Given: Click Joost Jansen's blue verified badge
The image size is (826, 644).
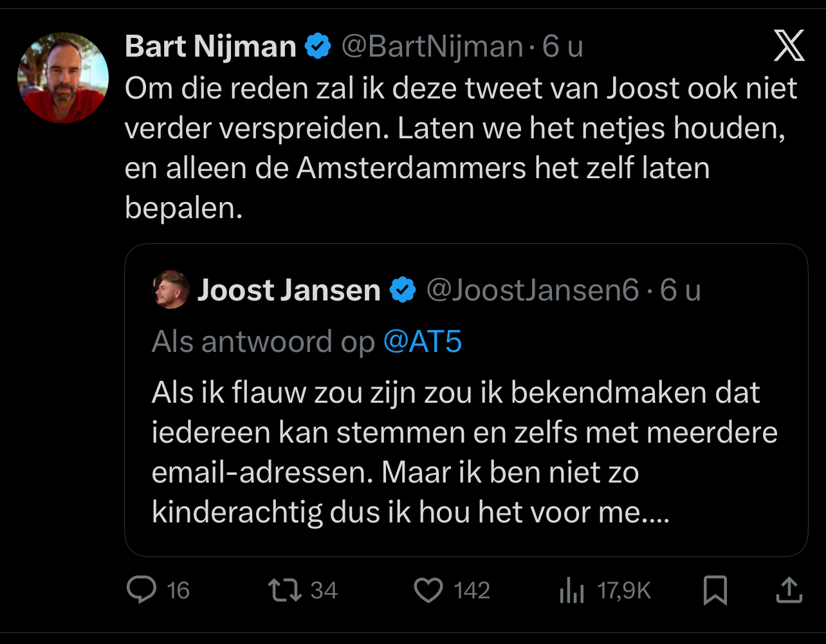Looking at the screenshot, I should (x=403, y=290).
